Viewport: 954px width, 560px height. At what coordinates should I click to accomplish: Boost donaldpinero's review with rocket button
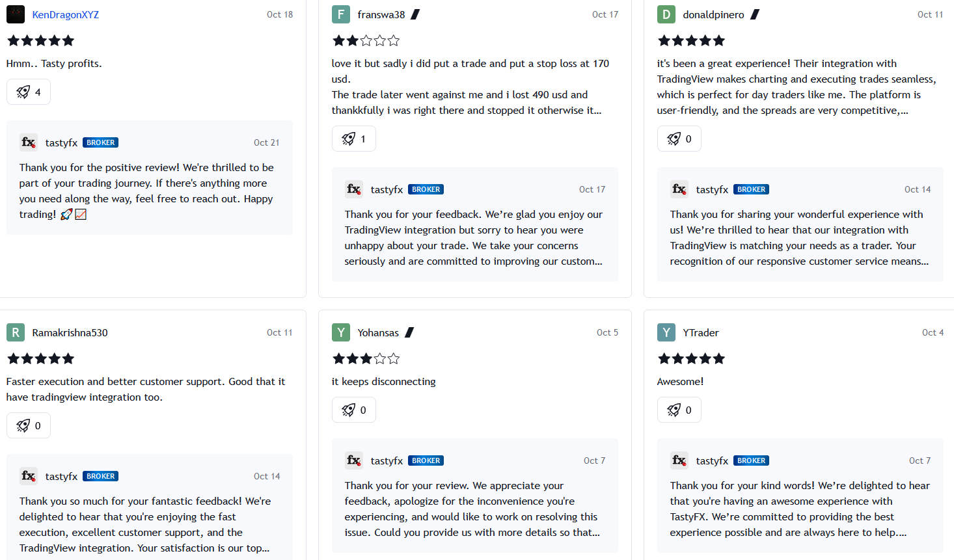679,139
